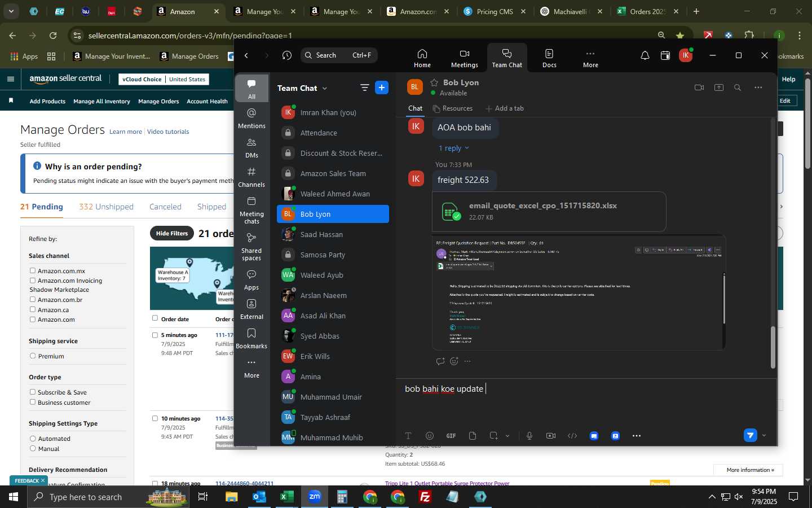This screenshot has height=508, width=812.
Task: Click the Hide Filters button
Action: click(172, 233)
